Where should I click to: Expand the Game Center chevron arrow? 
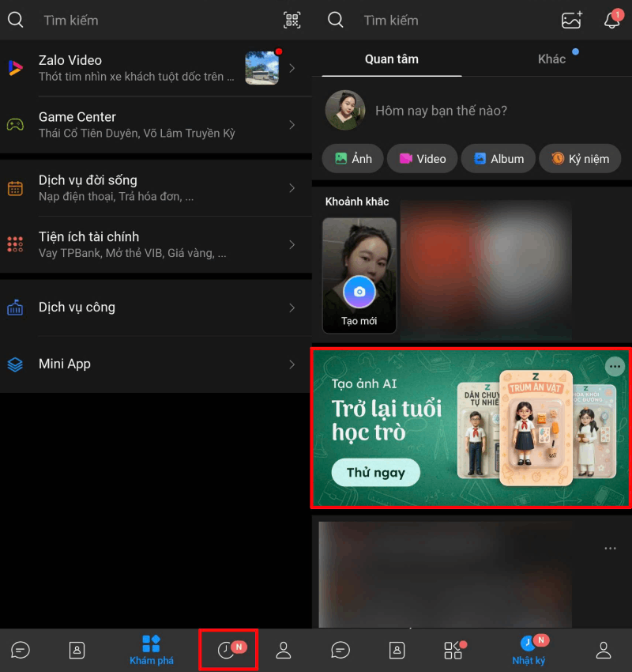point(292,125)
